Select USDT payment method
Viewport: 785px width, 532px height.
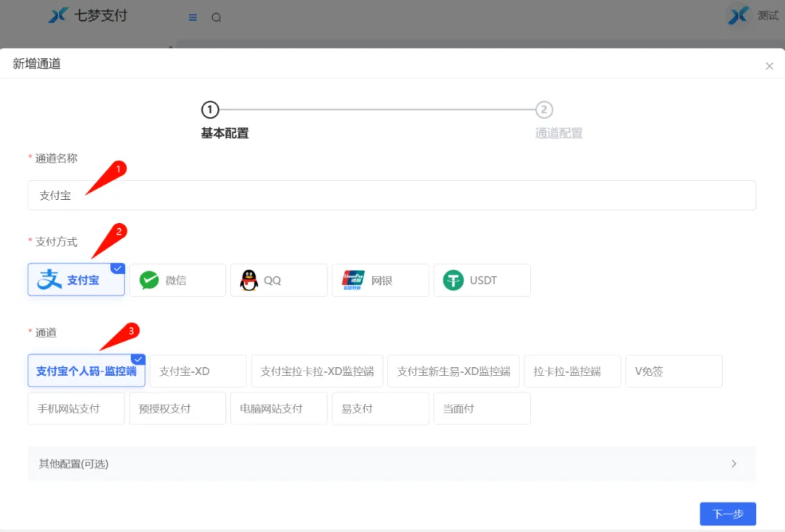click(x=482, y=281)
